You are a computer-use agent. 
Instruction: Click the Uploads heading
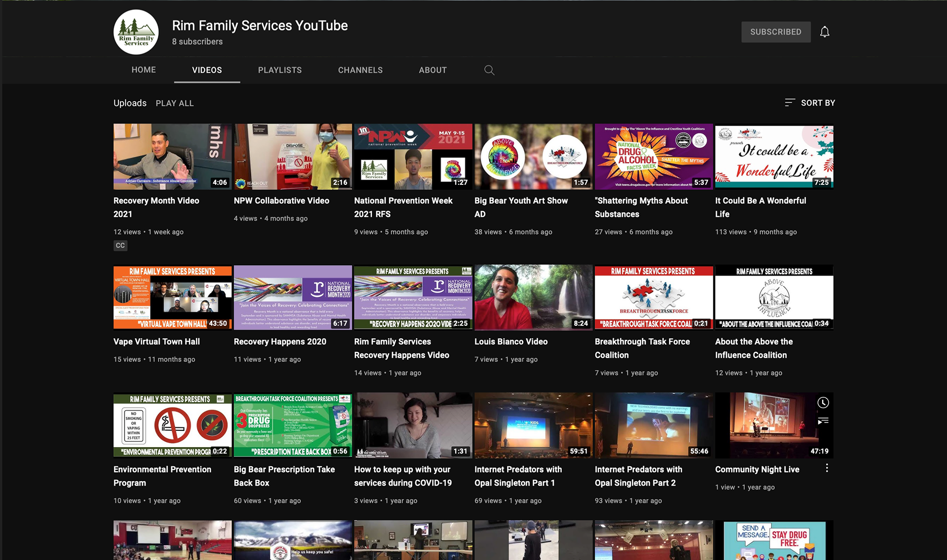click(x=130, y=103)
